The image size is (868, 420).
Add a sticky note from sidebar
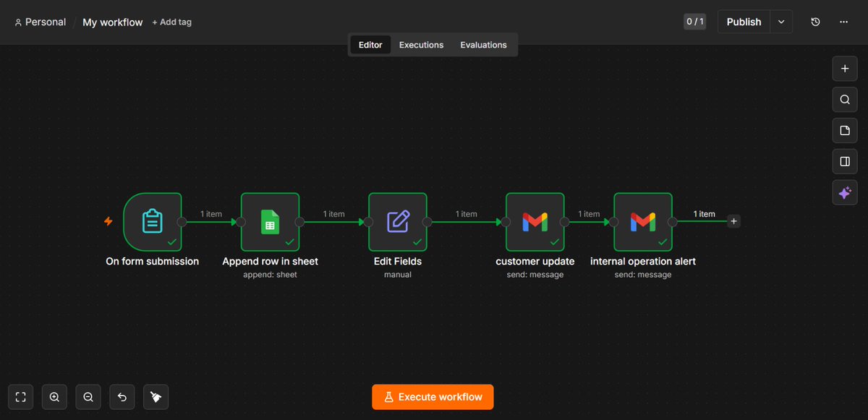pos(845,131)
